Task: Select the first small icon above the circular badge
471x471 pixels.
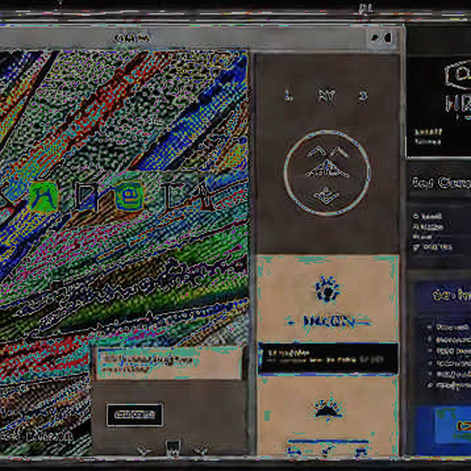Action: [x=288, y=97]
